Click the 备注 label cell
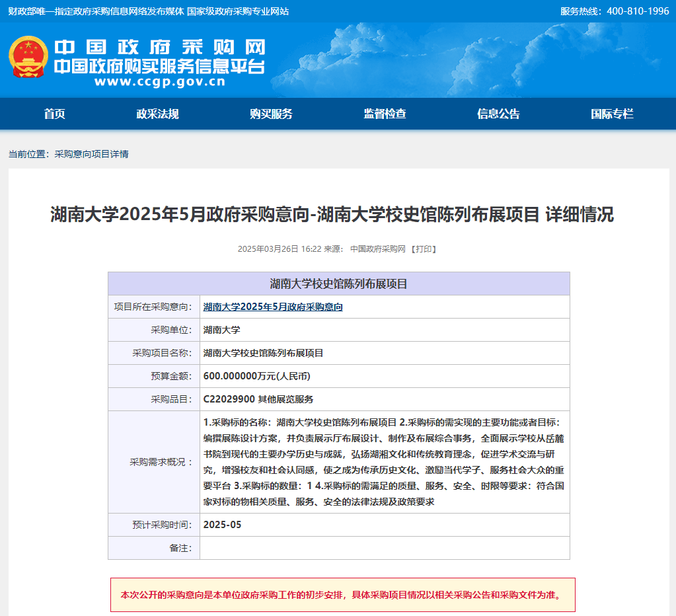Viewport: 676px width, 616px height. point(154,549)
